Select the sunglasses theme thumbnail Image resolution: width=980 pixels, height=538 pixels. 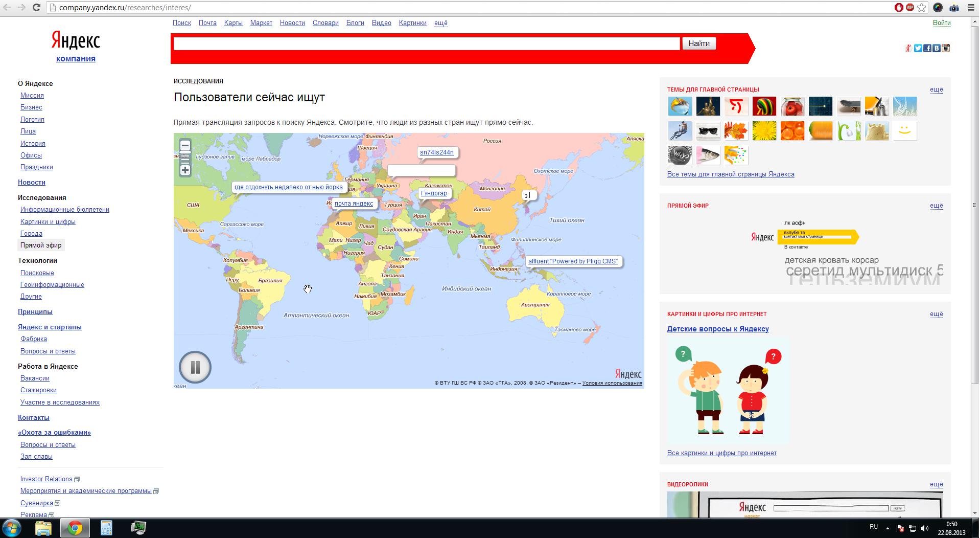(x=708, y=131)
